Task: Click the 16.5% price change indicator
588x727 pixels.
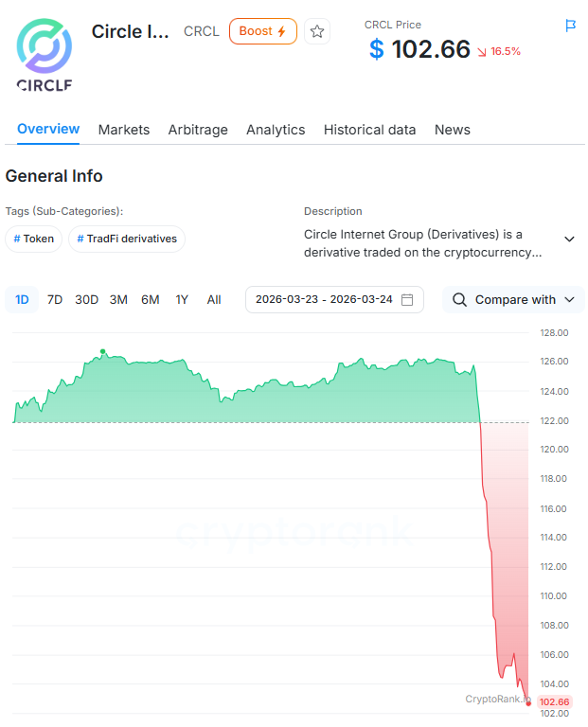Action: 499,51
